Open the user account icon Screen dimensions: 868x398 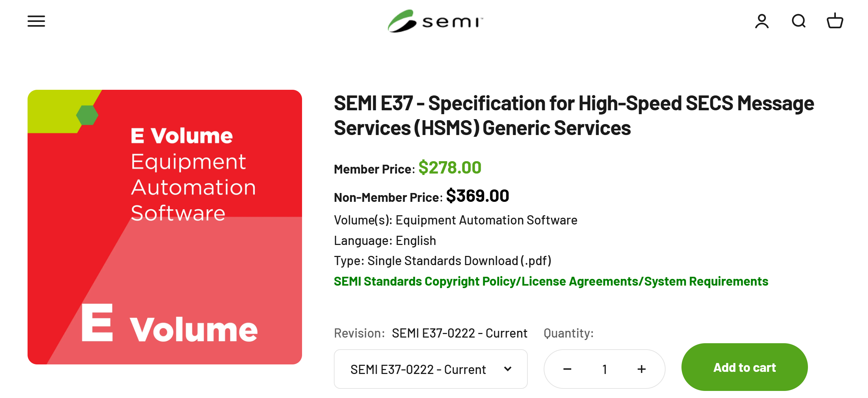coord(762,21)
